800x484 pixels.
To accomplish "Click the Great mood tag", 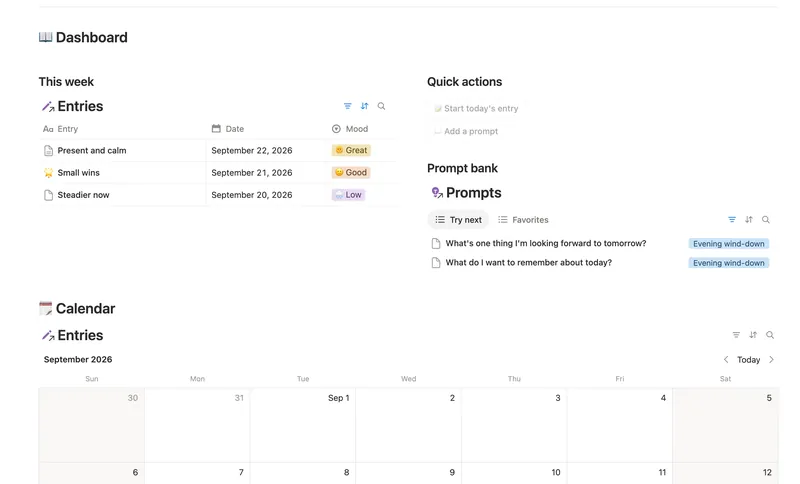I will pos(351,150).
